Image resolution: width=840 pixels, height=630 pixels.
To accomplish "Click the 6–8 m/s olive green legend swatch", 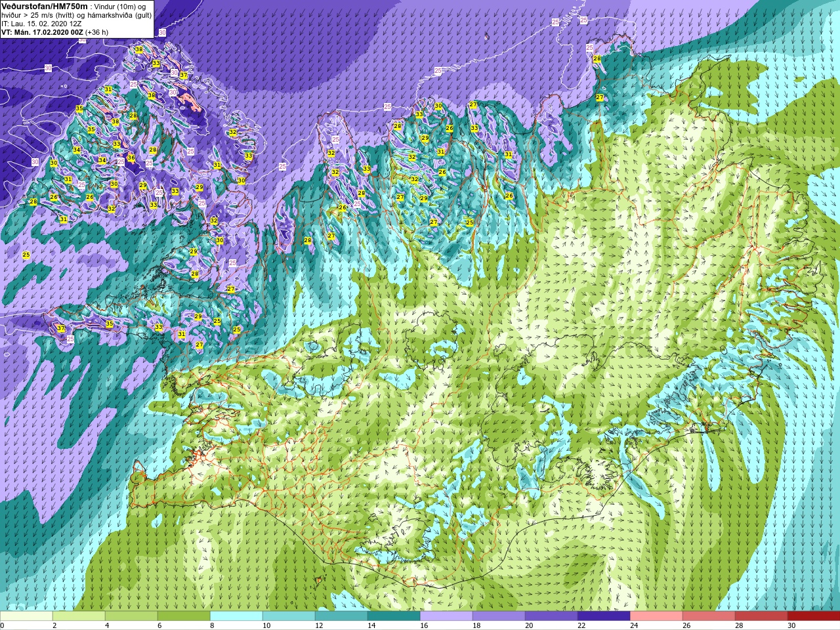I will [184, 616].
